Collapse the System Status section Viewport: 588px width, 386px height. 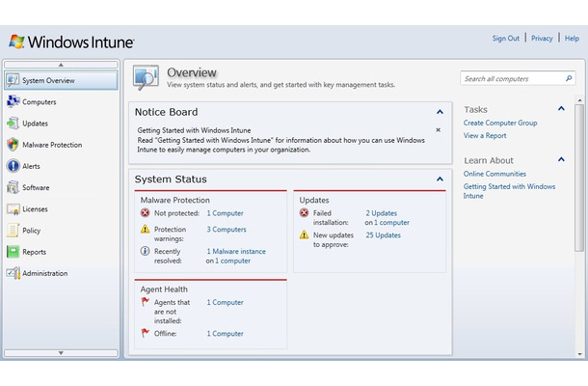(x=440, y=179)
